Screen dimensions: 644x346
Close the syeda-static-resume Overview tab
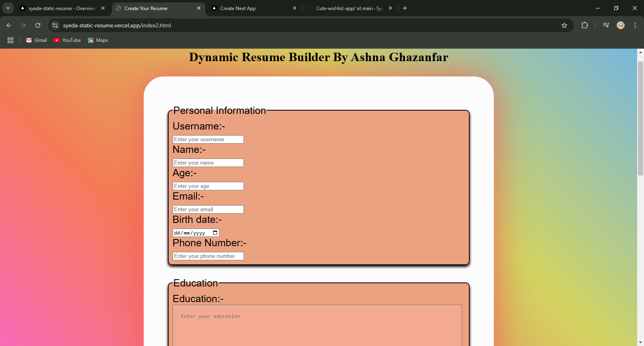coord(103,8)
